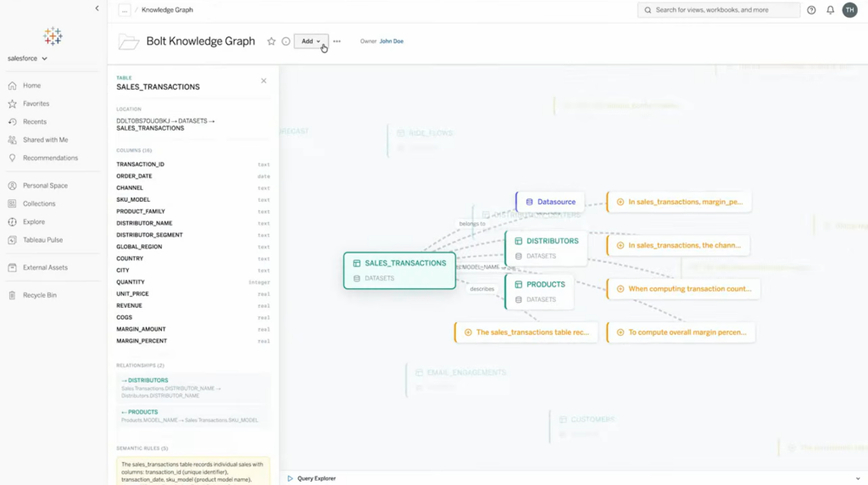Screen dimensions: 868x485
Task: Select the DISTRIBUTORS graph node
Action: (547, 248)
